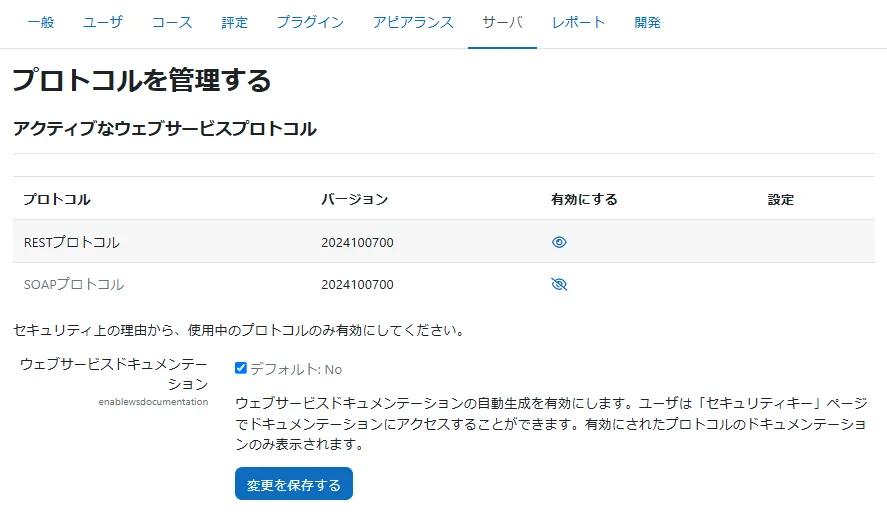887x515 pixels.
Task: Click SOAP protocol version 2024100700
Action: tap(357, 284)
